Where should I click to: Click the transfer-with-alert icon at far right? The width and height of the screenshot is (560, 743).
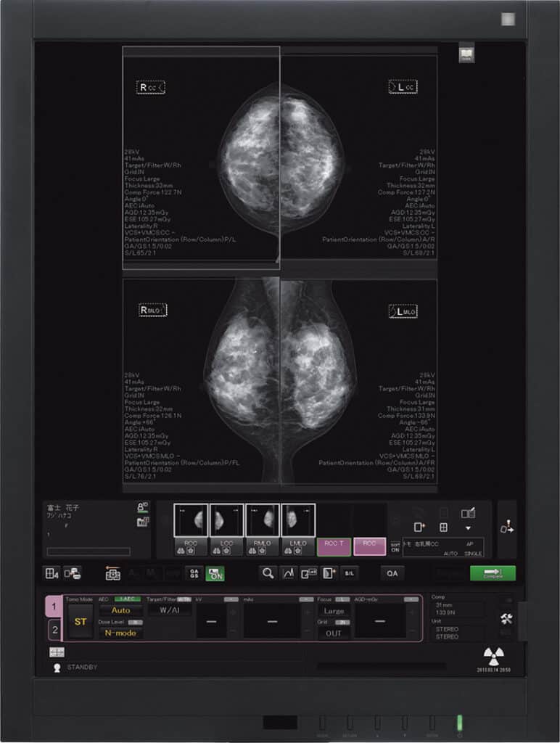point(507,528)
